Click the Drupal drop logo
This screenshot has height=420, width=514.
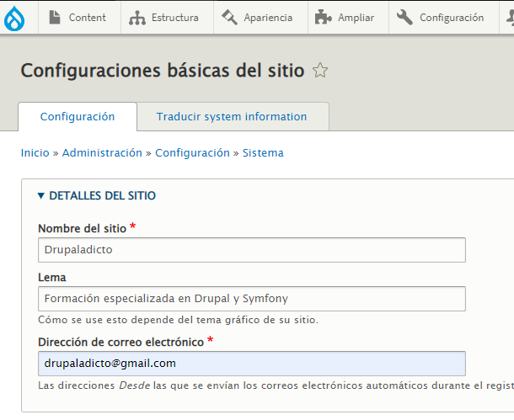point(14,19)
